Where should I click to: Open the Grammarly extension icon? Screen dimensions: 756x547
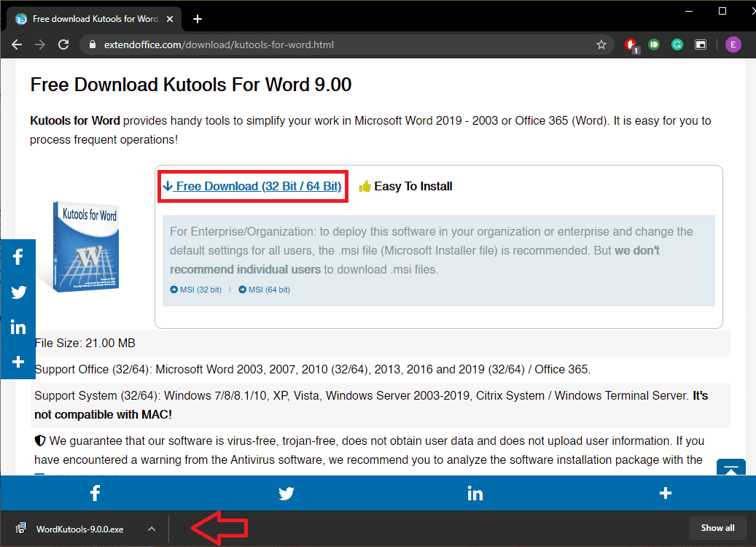677,45
